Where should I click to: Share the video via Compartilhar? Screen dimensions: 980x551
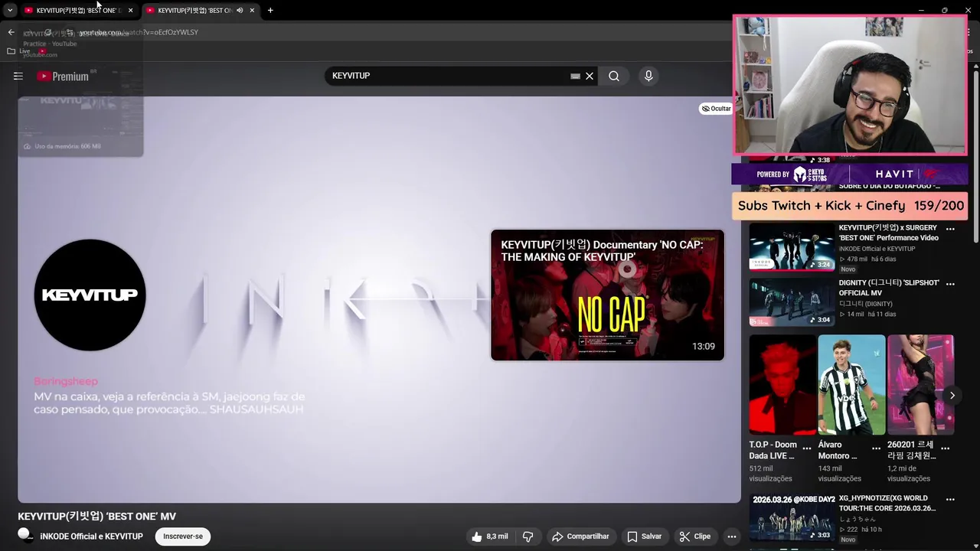[x=580, y=536]
